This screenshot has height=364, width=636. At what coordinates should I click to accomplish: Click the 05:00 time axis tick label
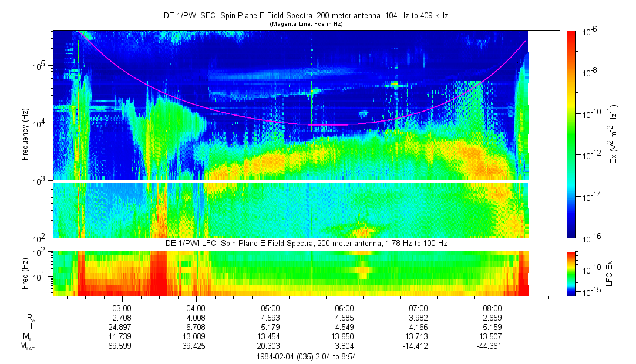pyautogui.click(x=270, y=308)
